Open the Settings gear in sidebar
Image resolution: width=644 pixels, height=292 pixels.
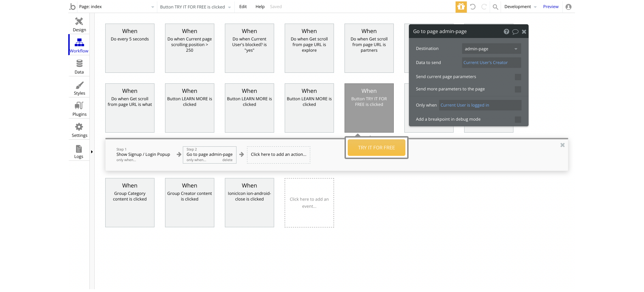[79, 127]
